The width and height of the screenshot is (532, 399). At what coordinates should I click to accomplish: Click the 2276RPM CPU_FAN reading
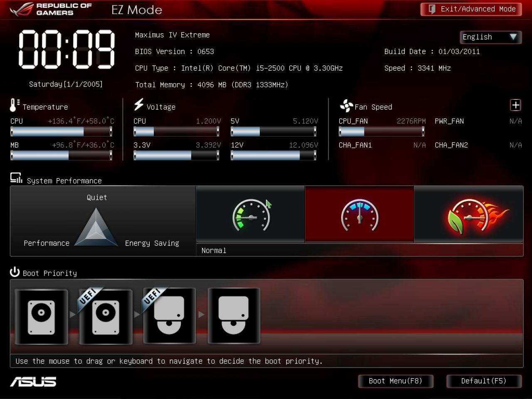point(411,121)
